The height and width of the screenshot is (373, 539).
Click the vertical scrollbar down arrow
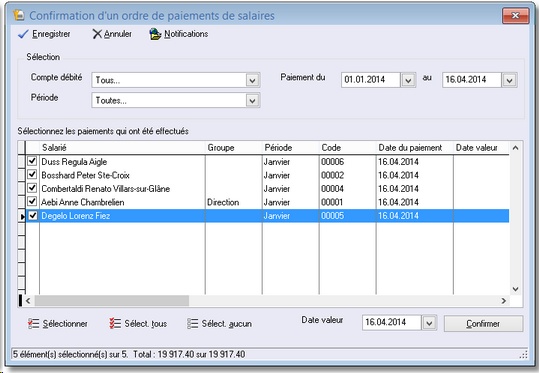pyautogui.click(x=515, y=289)
